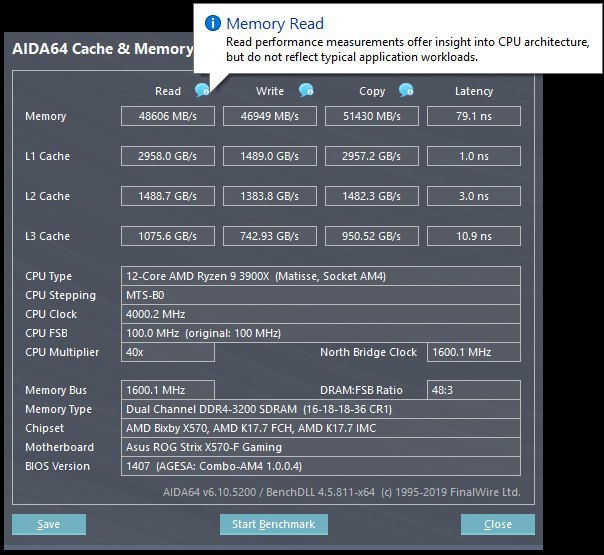The height and width of the screenshot is (555, 604).
Task: Select Memory copy value 51430 MB/s
Action: point(372,116)
